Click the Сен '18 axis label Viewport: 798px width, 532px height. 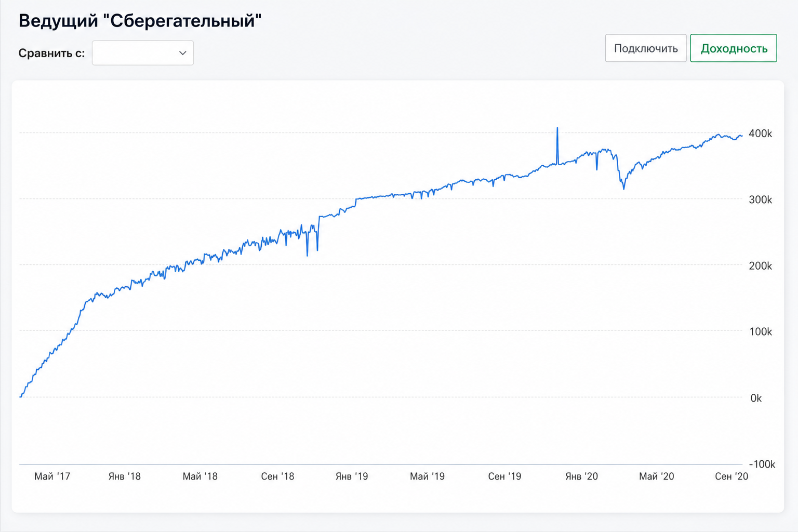(x=277, y=476)
